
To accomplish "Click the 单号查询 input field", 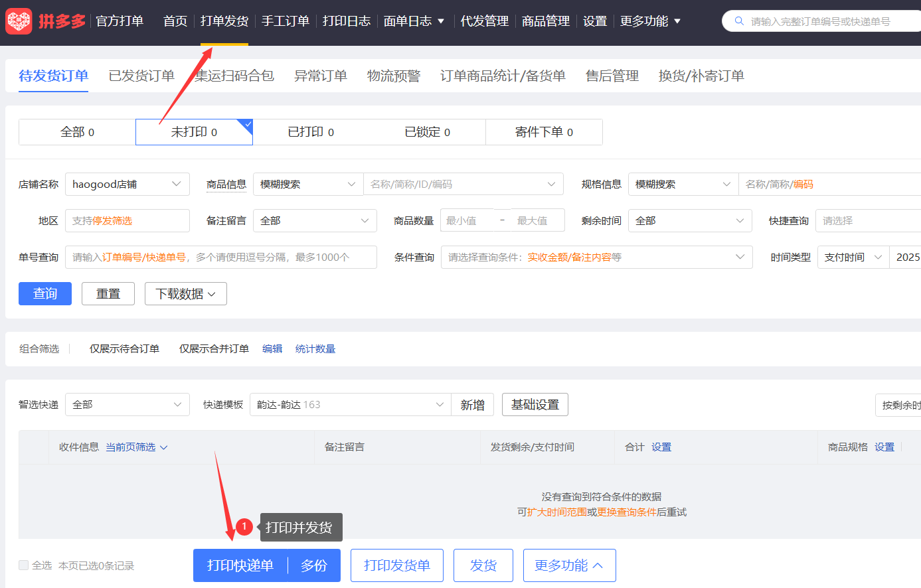I will point(220,257).
